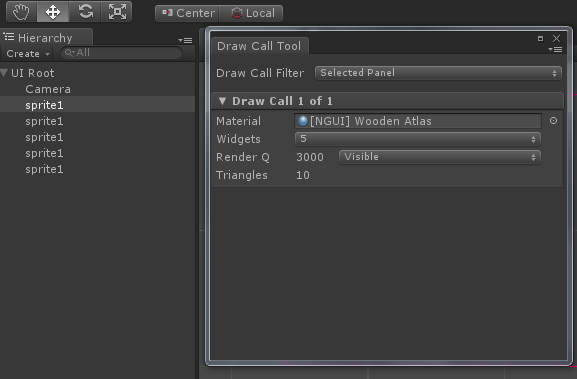This screenshot has width=577, height=379.
Task: Select the Draw Call Tool tab
Action: (x=259, y=46)
